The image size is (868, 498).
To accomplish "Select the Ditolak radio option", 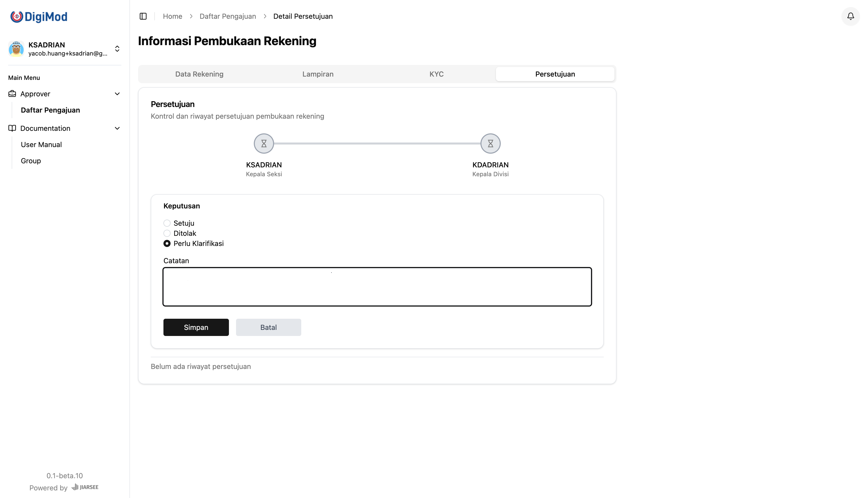I will [x=167, y=233].
